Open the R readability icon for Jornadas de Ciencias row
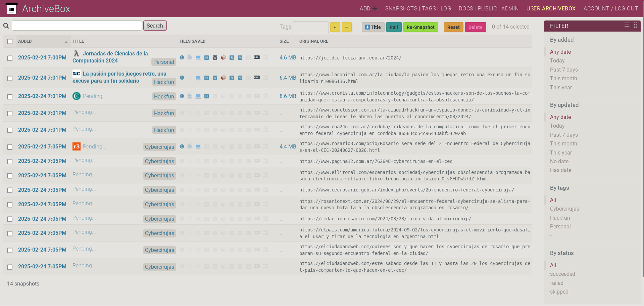 (x=232, y=58)
